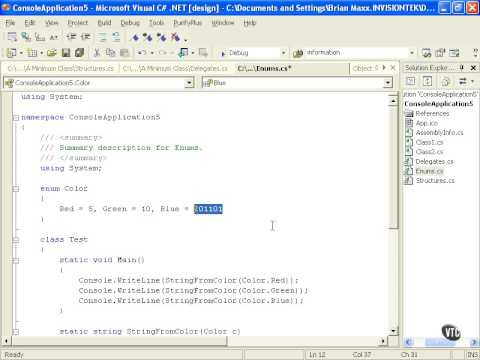The width and height of the screenshot is (480, 360).
Task: Click the Display Object Member List icon
Action: [12, 37]
